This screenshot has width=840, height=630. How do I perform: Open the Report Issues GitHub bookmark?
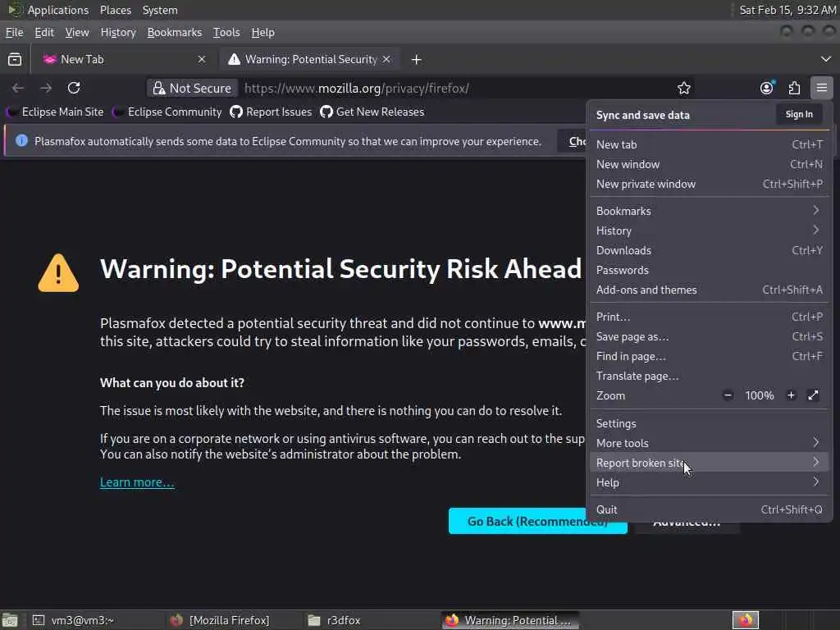271,112
